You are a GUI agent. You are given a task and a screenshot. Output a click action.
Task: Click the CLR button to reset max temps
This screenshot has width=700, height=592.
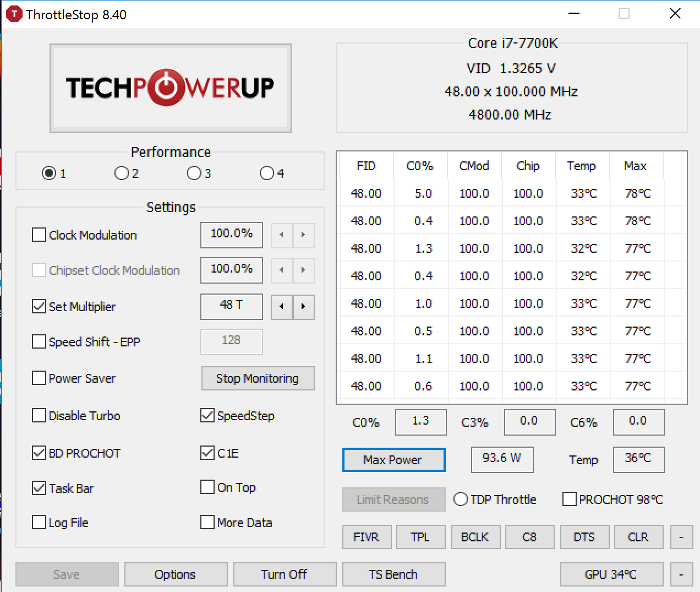[638, 537]
